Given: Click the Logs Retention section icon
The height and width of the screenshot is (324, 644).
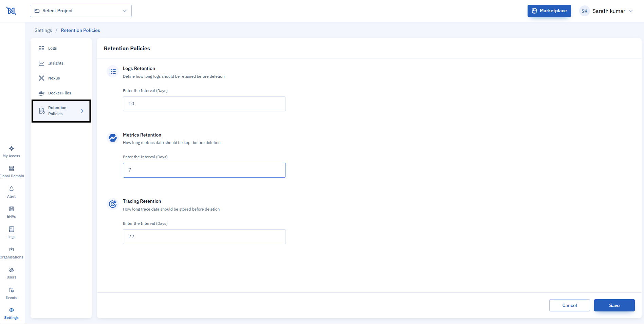Looking at the screenshot, I should pyautogui.click(x=113, y=71).
